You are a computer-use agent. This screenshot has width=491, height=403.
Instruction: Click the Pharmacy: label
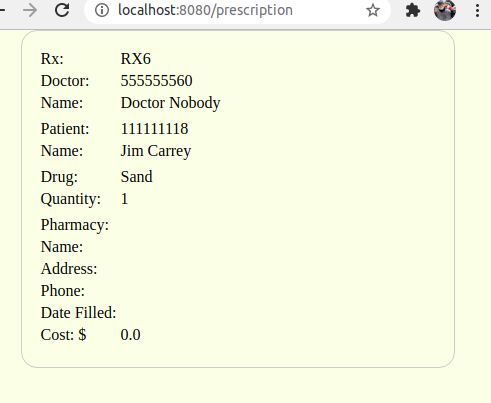coord(75,225)
